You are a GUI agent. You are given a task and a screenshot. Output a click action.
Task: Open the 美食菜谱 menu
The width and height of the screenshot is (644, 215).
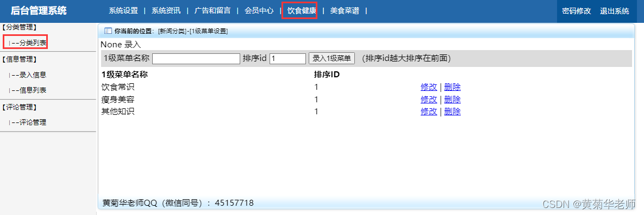345,11
